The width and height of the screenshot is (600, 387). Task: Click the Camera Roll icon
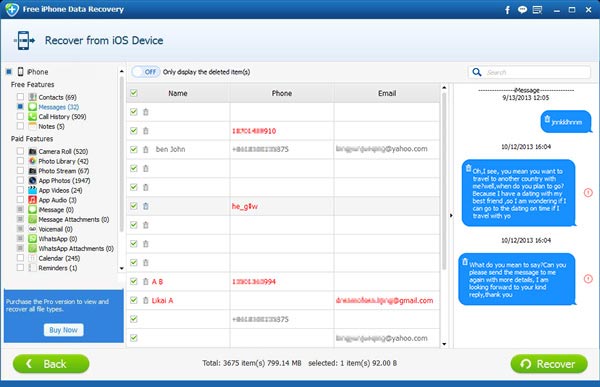coord(33,151)
